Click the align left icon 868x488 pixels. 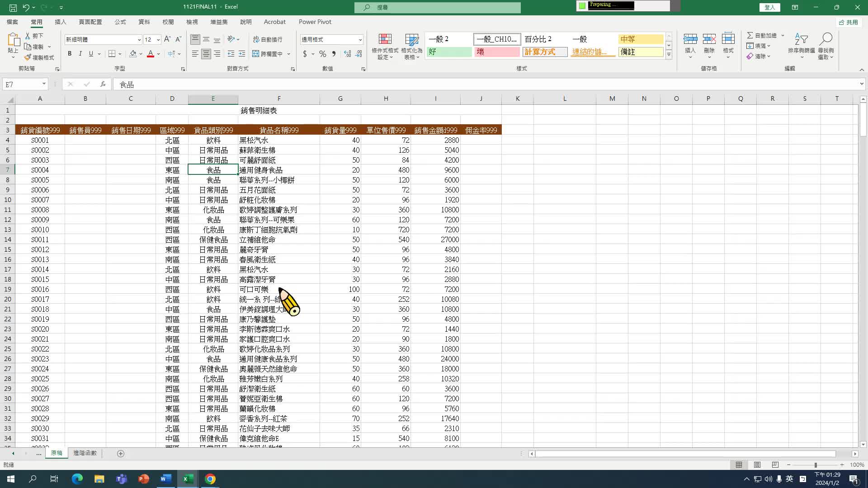195,54
